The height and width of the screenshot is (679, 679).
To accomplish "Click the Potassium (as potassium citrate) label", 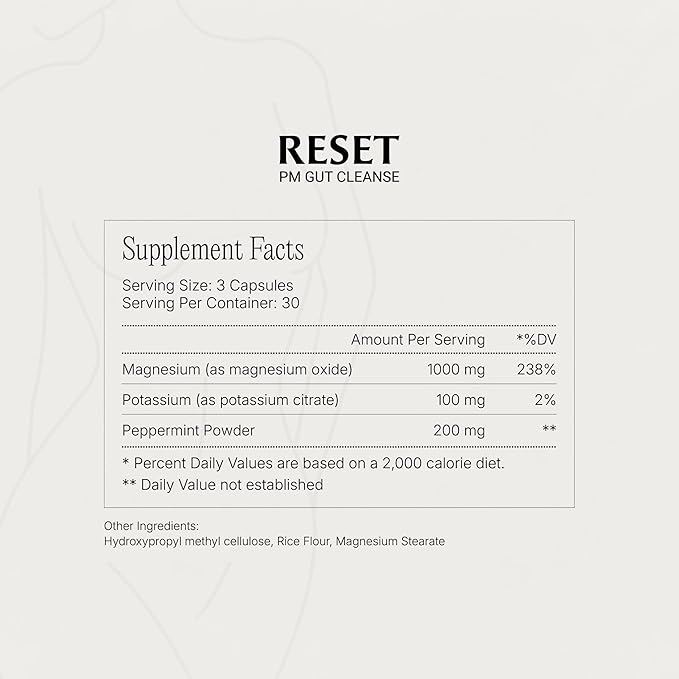I will coord(230,400).
